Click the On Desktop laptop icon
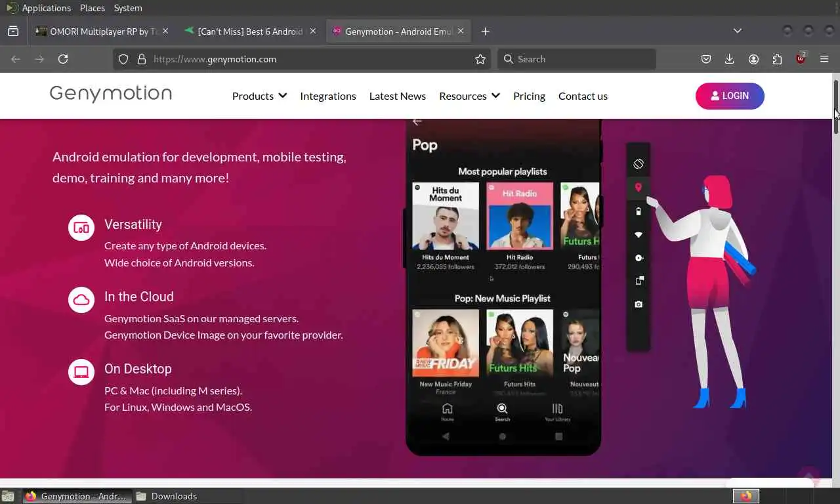The image size is (840, 504). pyautogui.click(x=81, y=372)
